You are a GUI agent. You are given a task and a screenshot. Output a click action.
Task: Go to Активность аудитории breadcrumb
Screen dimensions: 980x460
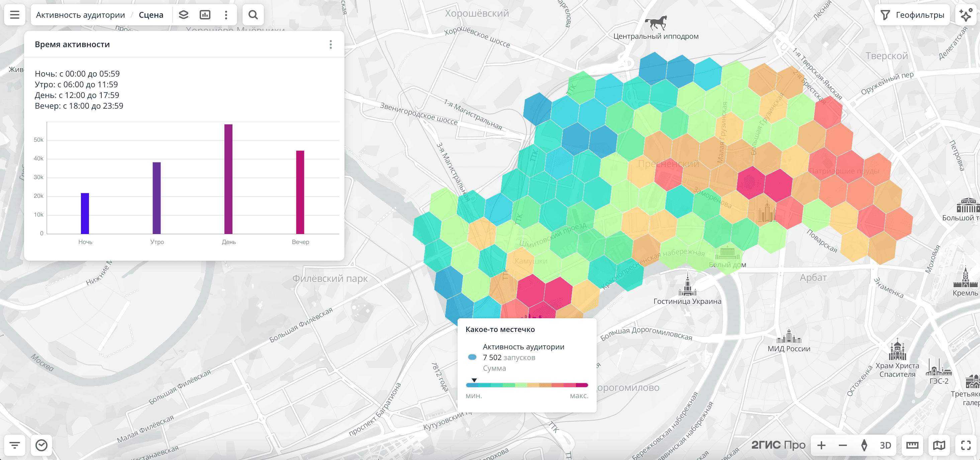pyautogui.click(x=80, y=15)
